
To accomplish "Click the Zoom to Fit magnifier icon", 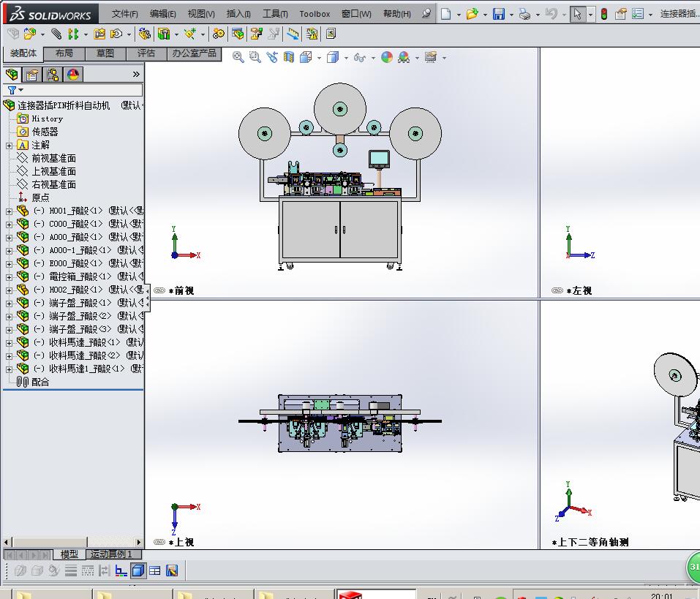I will [238, 57].
